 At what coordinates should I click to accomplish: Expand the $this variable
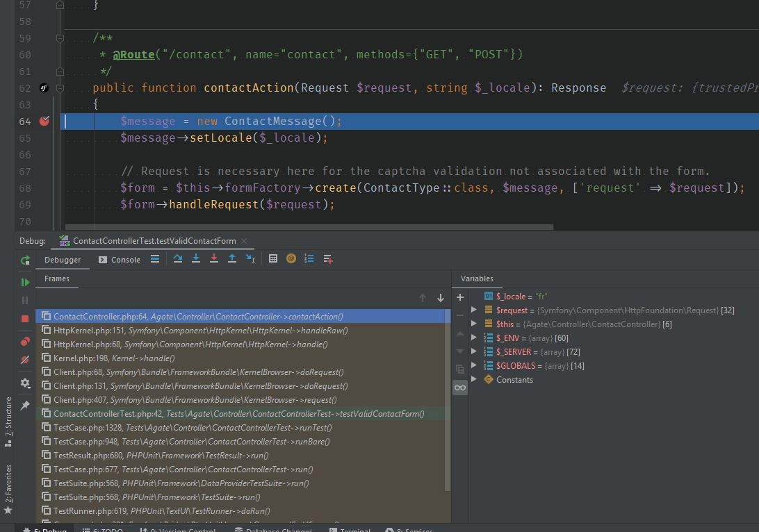pyautogui.click(x=474, y=324)
